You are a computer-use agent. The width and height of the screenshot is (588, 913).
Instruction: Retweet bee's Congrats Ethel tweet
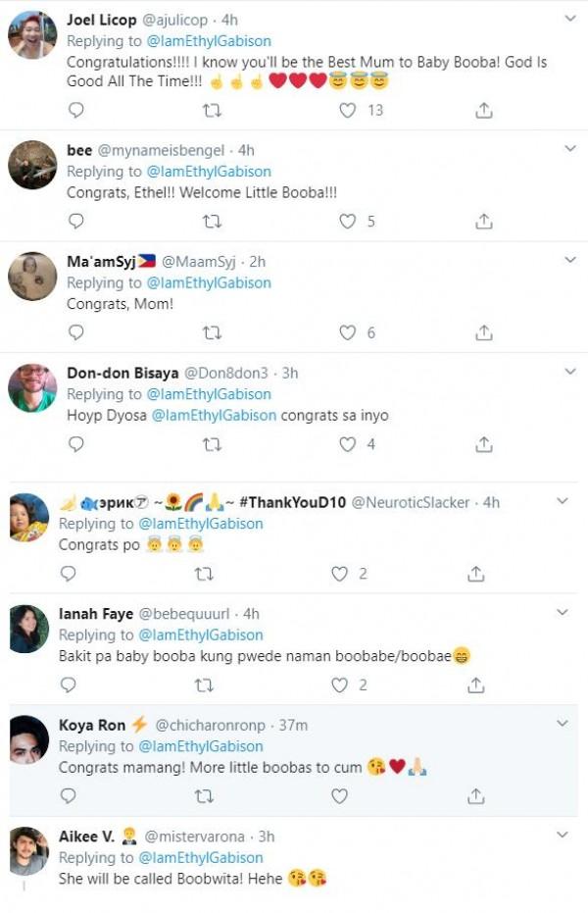pyautogui.click(x=211, y=222)
